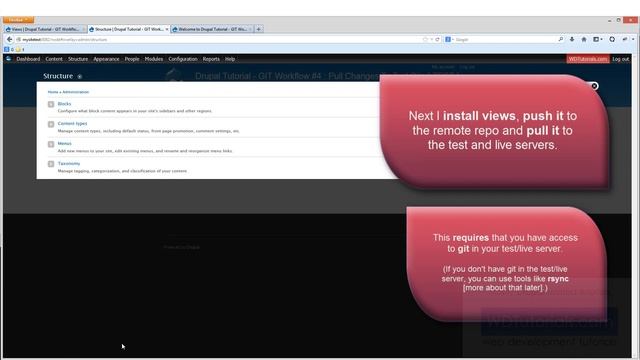
Task: Click the yellow star icon in bookmarks bar
Action: 18,49
